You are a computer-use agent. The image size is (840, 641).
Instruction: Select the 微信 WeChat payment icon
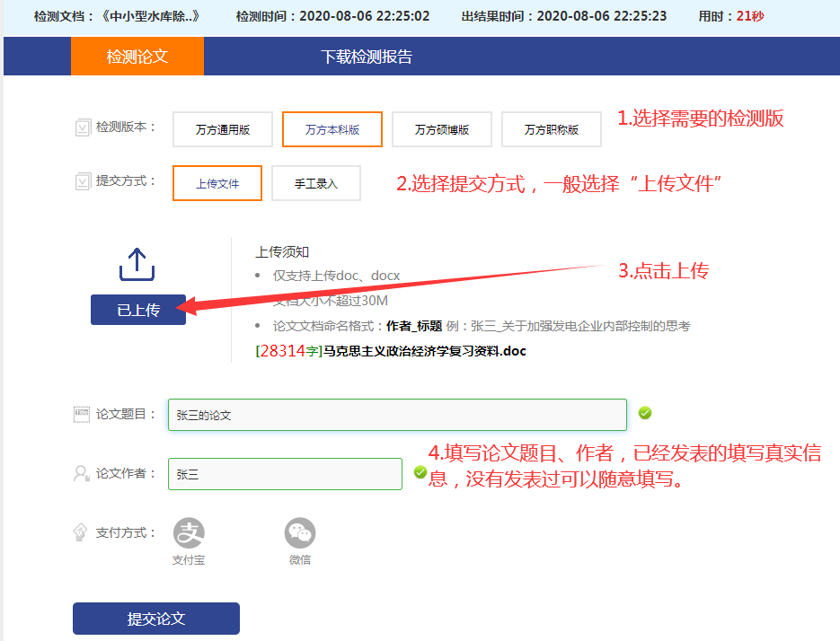coord(300,534)
